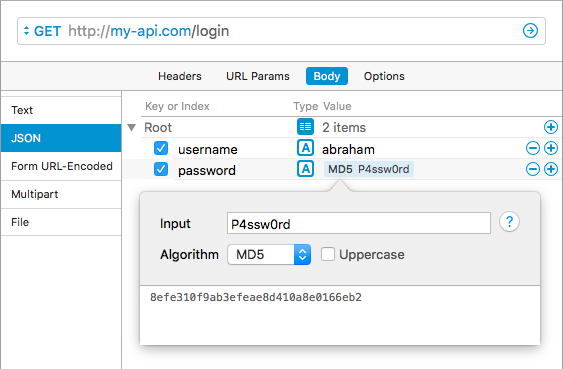Click the Input field containing P4ssw0rd
563x369 pixels.
click(x=359, y=223)
